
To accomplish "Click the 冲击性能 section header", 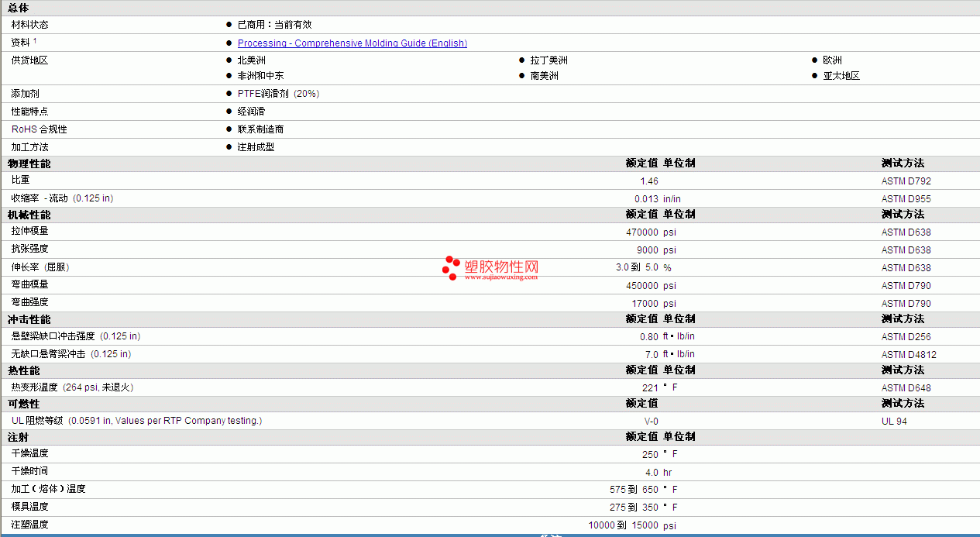I will pos(29,319).
